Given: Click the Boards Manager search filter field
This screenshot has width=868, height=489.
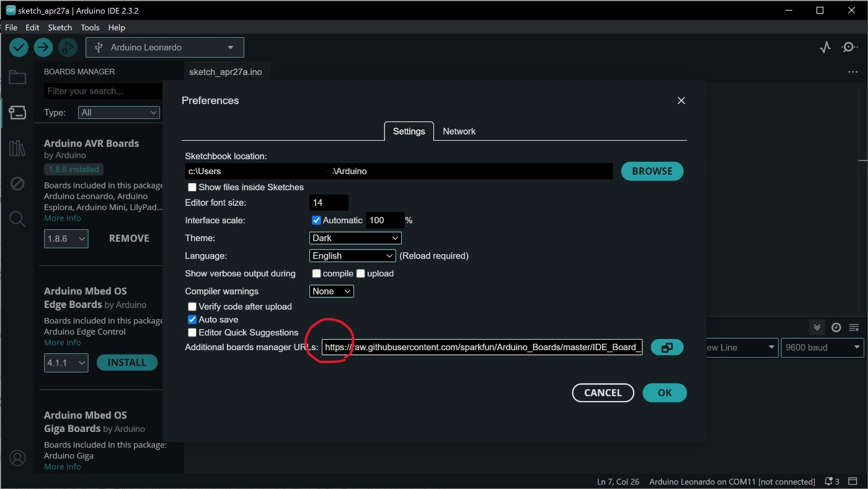Looking at the screenshot, I should 103,91.
